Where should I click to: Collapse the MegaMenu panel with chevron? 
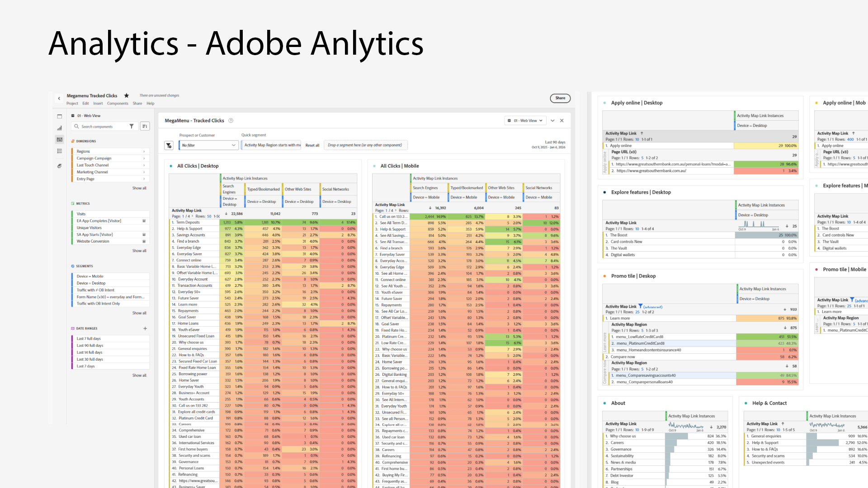click(x=552, y=121)
